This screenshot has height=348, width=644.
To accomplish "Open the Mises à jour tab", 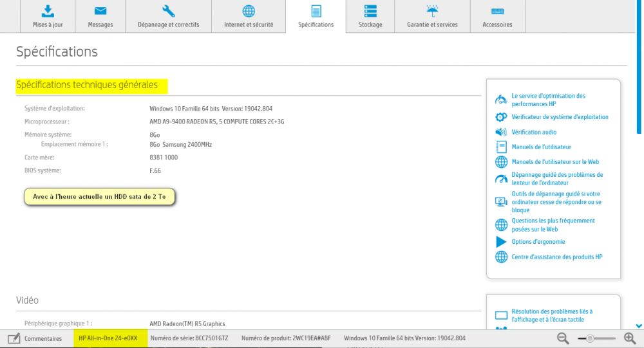I will pos(48,16).
